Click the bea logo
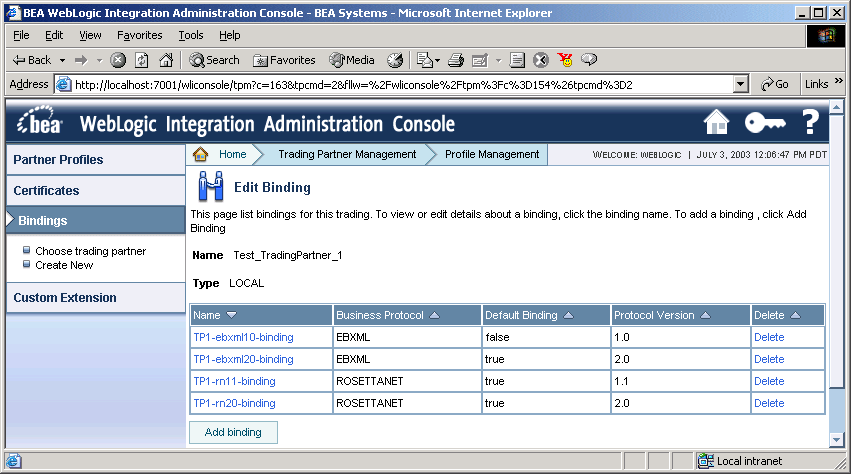The image size is (851, 474). [39, 121]
